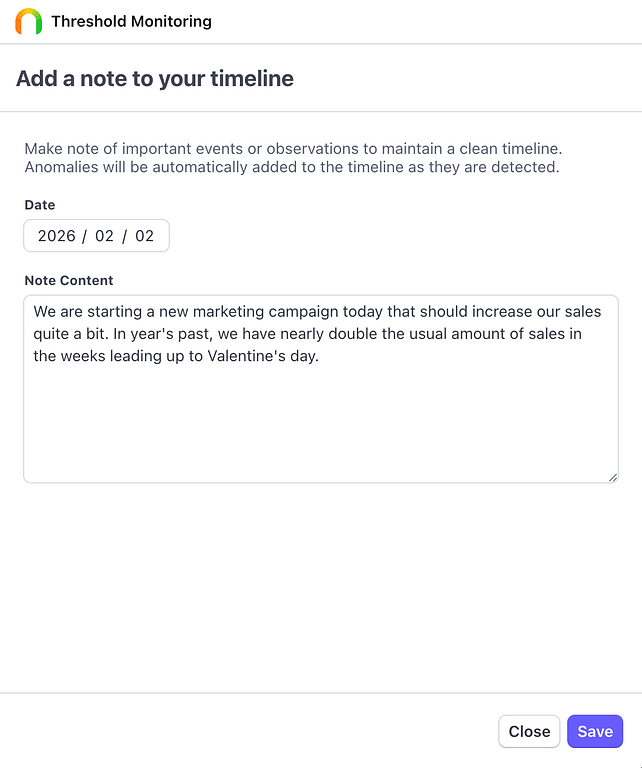Viewport: 642px width, 768px height.
Task: Grab the text area resize handle
Action: [x=612, y=477]
